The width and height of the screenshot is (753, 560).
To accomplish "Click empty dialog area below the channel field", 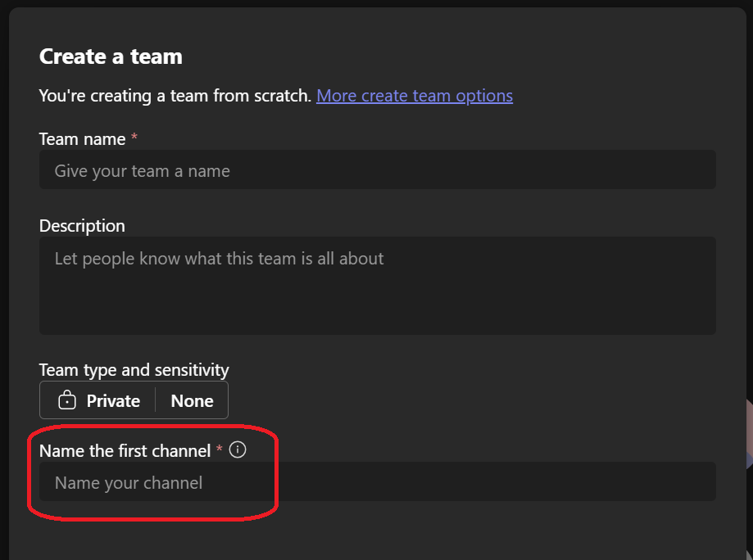I will click(x=377, y=531).
